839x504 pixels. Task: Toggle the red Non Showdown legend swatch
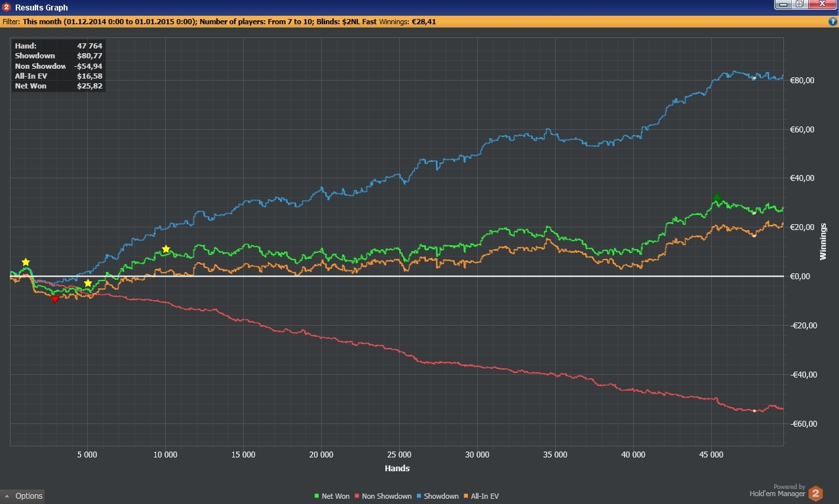[357, 496]
